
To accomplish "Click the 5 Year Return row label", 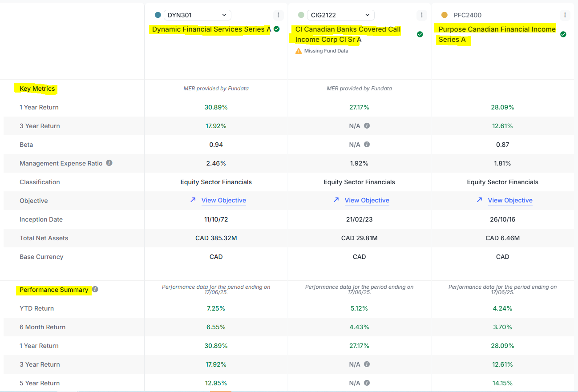I will (x=40, y=383).
